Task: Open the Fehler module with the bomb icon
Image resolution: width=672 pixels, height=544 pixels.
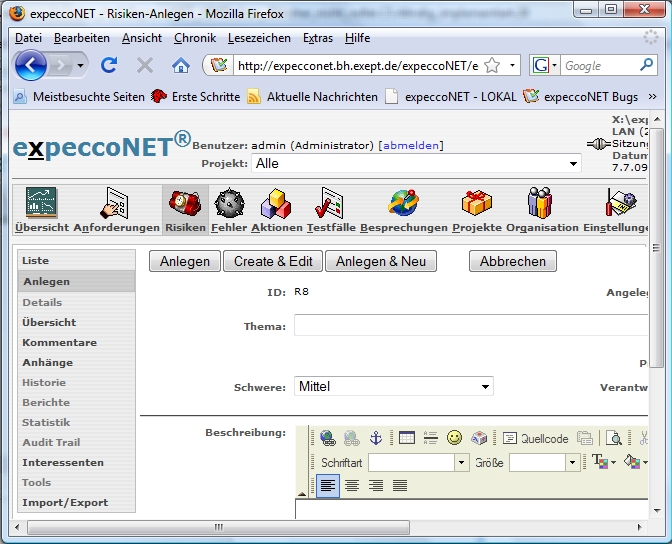Action: coord(229,211)
